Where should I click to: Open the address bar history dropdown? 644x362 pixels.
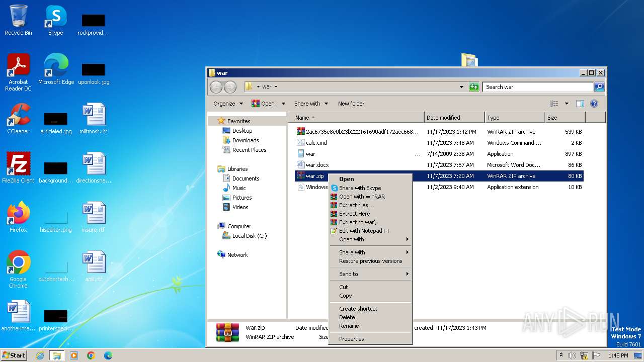(x=462, y=87)
